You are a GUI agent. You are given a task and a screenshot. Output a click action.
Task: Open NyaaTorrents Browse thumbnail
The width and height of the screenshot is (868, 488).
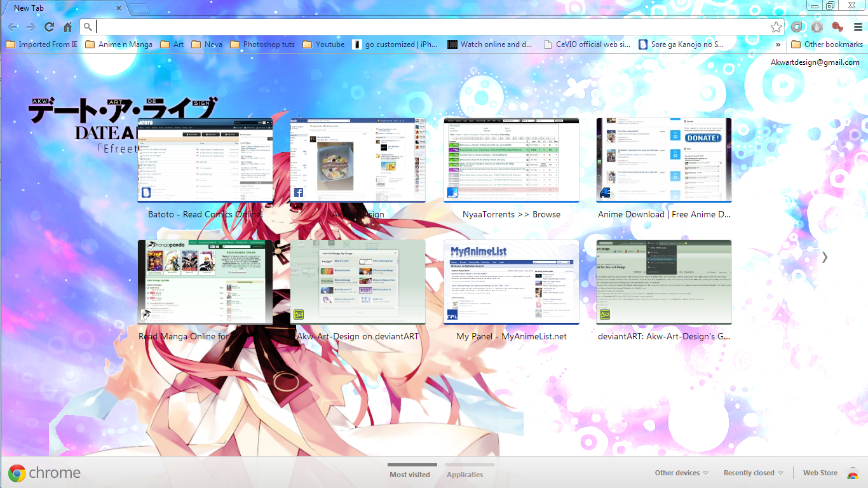point(512,160)
